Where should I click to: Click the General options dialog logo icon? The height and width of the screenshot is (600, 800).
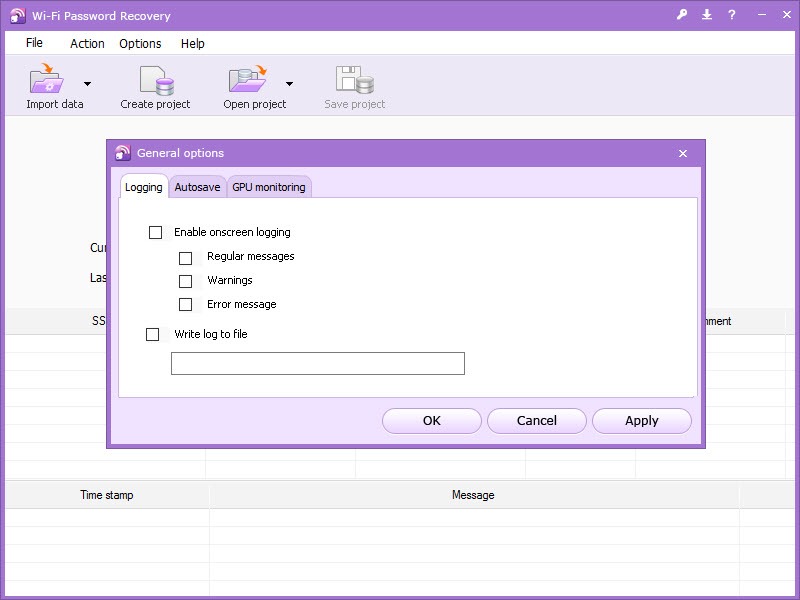pos(122,153)
